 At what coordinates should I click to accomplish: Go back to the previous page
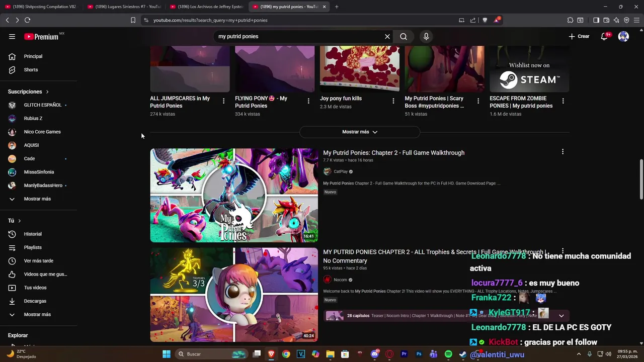pyautogui.click(x=7, y=20)
